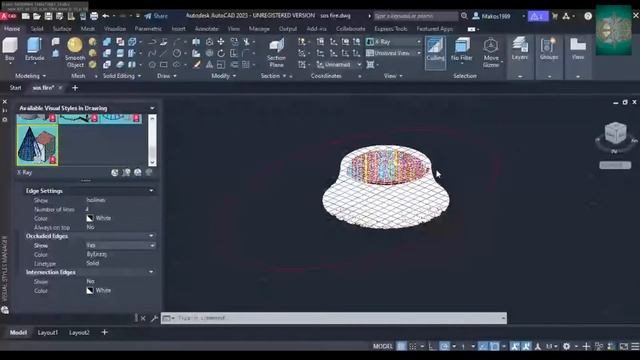The image size is (640, 360).
Task: Open the Layers panel button
Action: (x=520, y=49)
